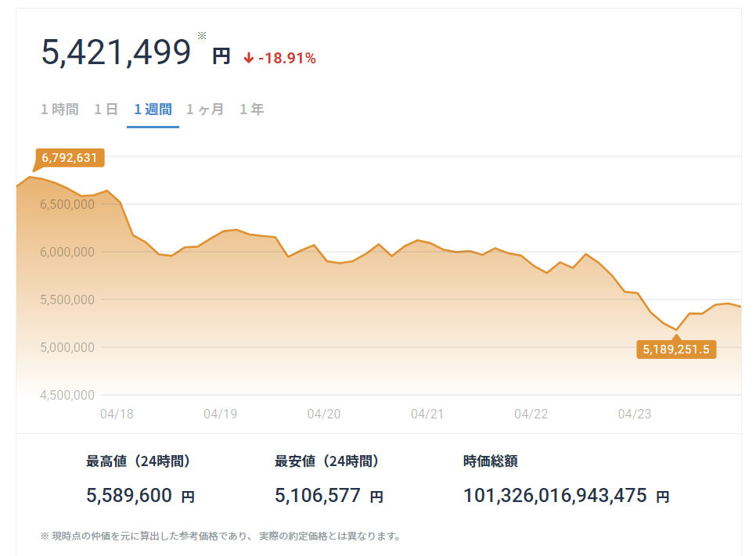The image size is (756, 556).
Task: Open the 1ヶ月 chart range tab
Action: click(x=205, y=109)
